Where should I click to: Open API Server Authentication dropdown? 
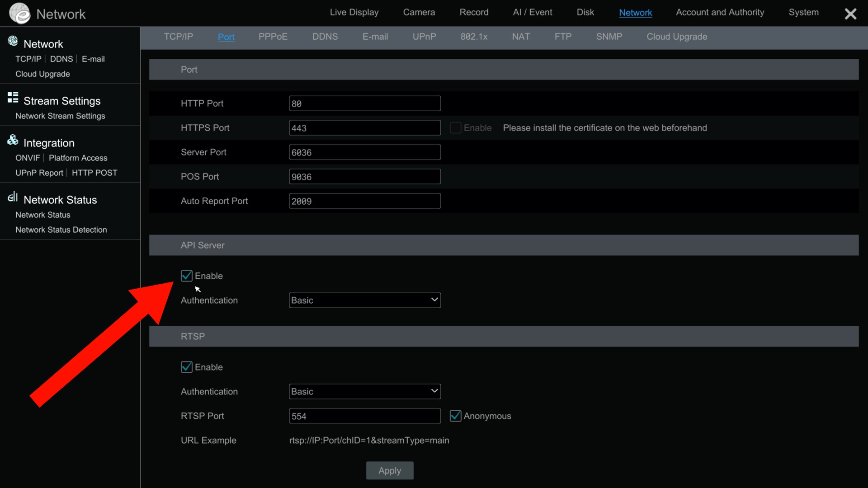tap(364, 300)
